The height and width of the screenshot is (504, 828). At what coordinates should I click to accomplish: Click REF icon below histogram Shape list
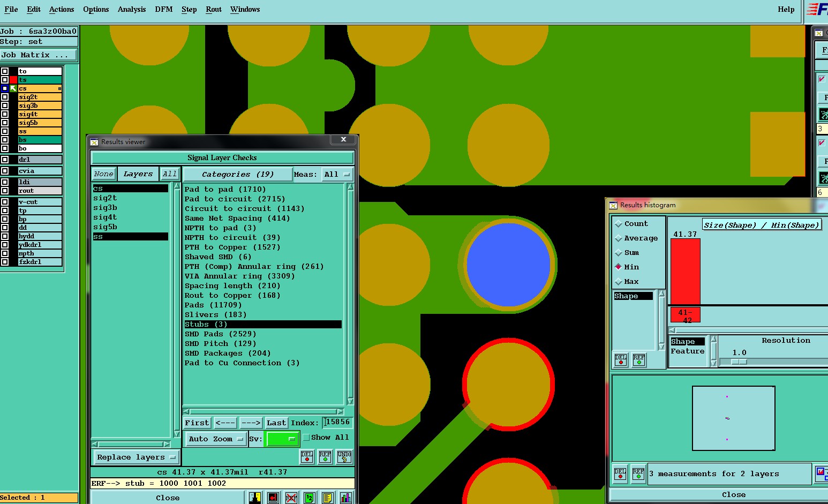point(639,359)
